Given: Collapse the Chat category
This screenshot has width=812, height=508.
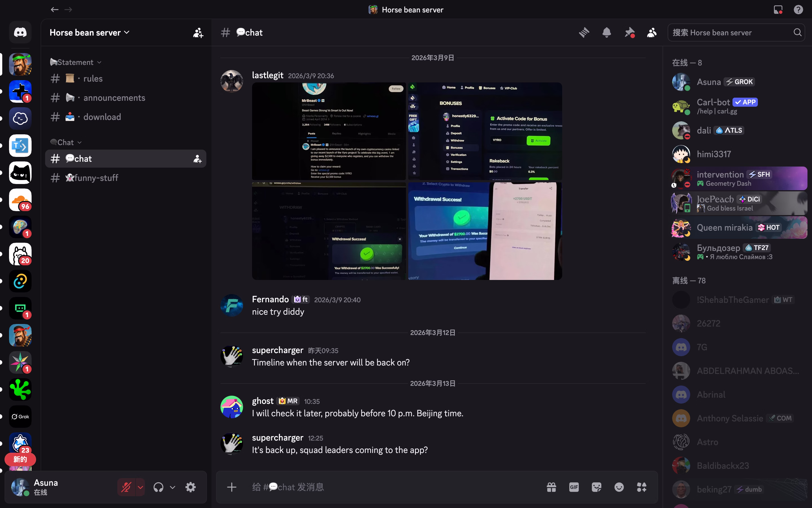Looking at the screenshot, I should coord(66,143).
